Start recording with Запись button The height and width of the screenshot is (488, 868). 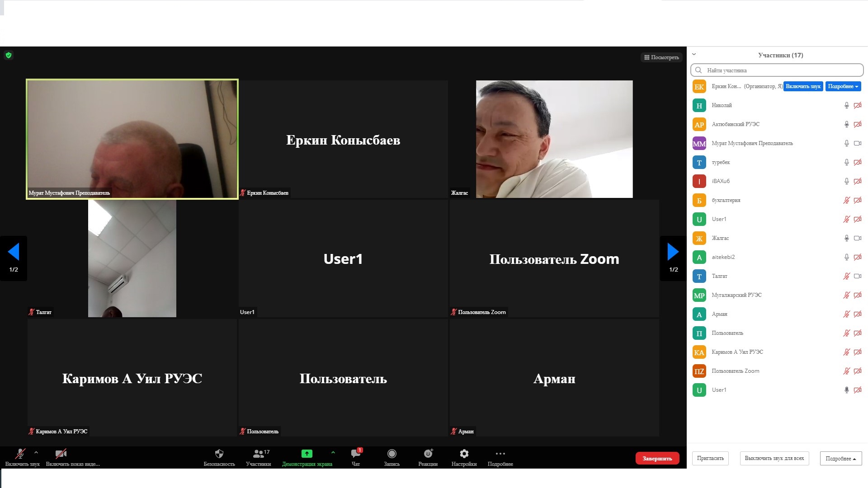(x=392, y=457)
